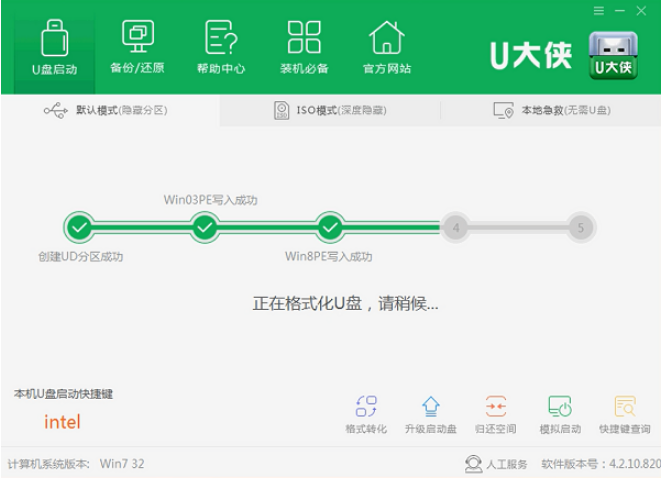Open the 备份/还原 section
Image resolution: width=661 pixels, height=478 pixels.
tap(137, 47)
